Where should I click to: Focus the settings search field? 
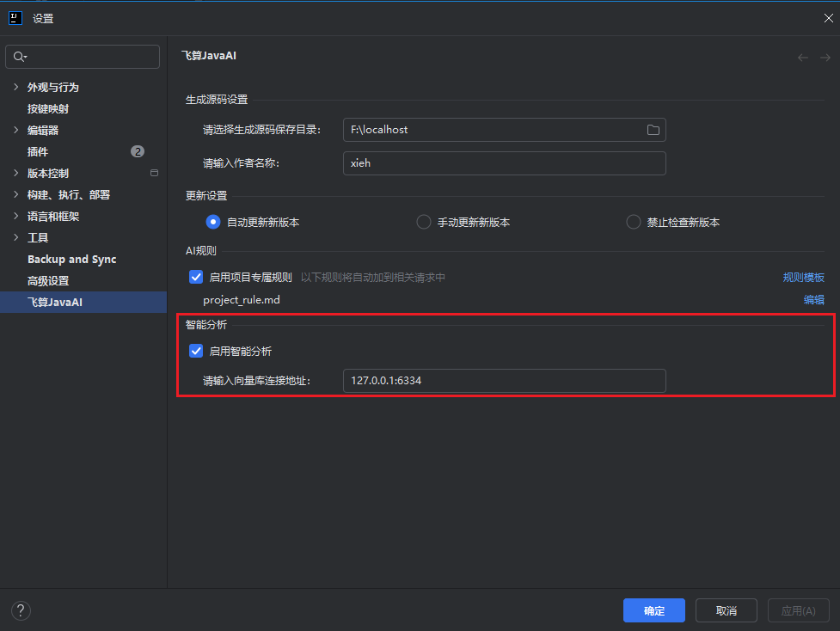pyautogui.click(x=83, y=57)
